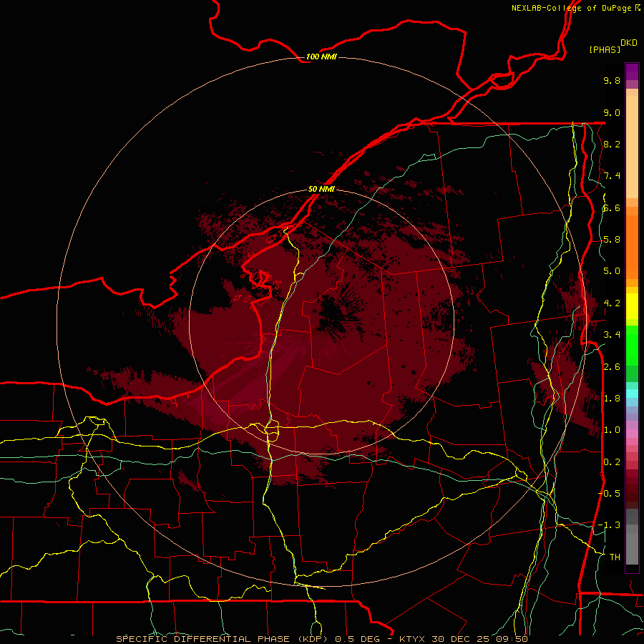
Task: Pick the 4.2 value on the scale
Action: pyautogui.click(x=612, y=303)
